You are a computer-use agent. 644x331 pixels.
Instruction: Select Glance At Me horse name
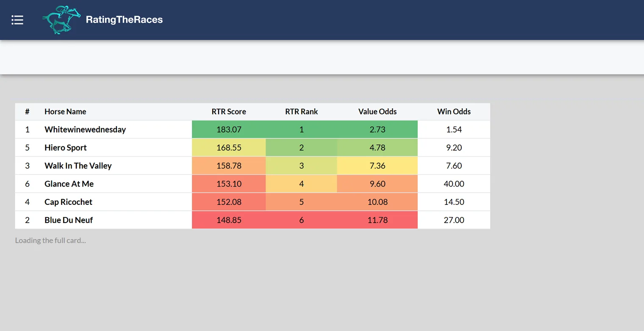click(69, 184)
